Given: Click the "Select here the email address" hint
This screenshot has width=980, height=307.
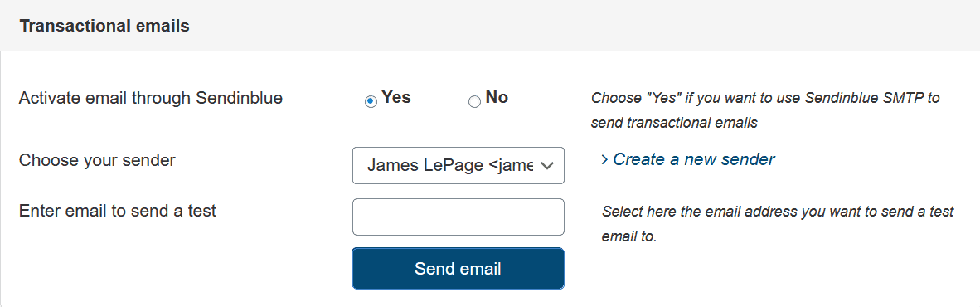Looking at the screenshot, I should point(778,212).
